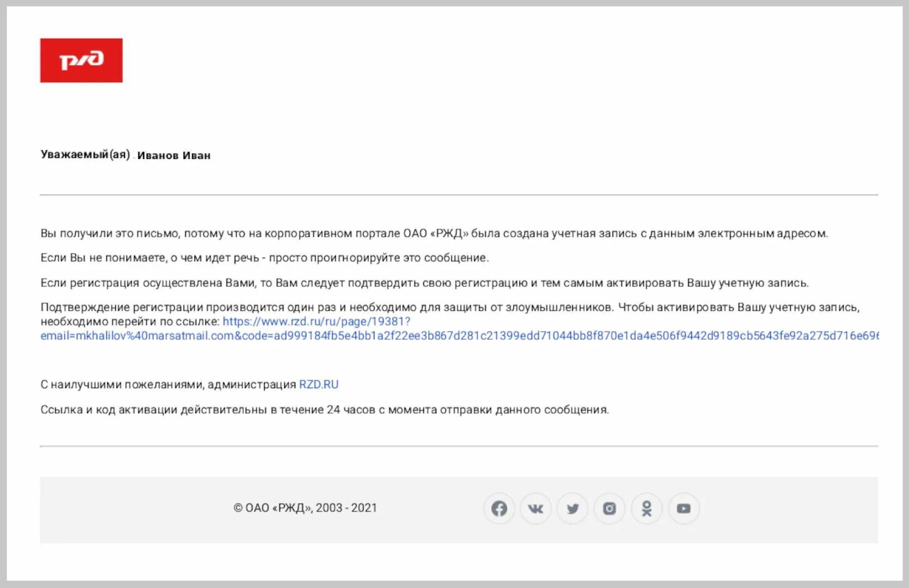Click the sentence starting 'Если регистрация осуществлена Вами'
The height and width of the screenshot is (588, 909).
coord(425,283)
